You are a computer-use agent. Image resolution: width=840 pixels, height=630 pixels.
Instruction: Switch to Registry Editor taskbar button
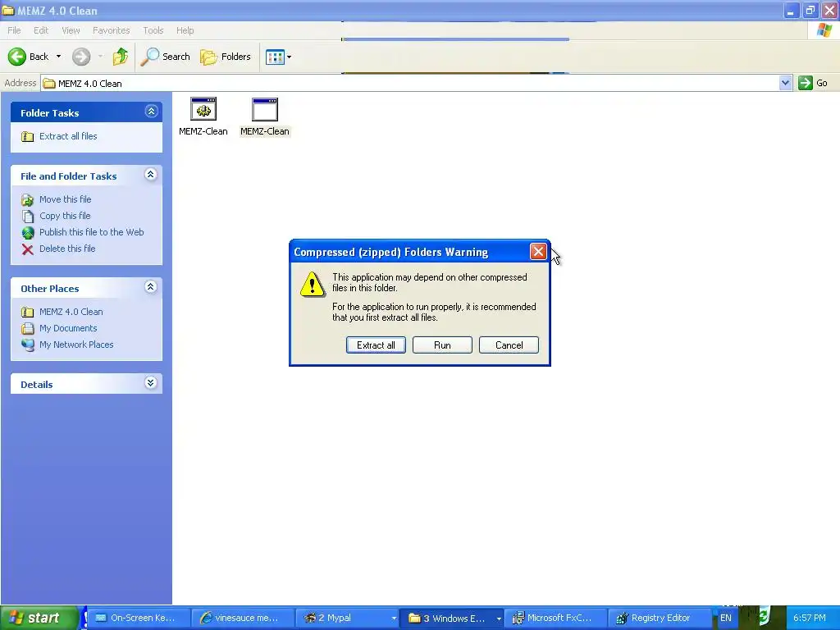coord(660,618)
